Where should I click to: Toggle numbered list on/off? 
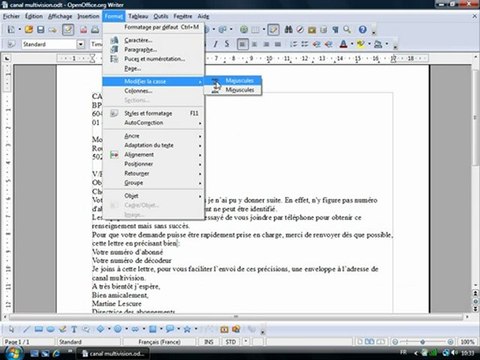[x=293, y=44]
